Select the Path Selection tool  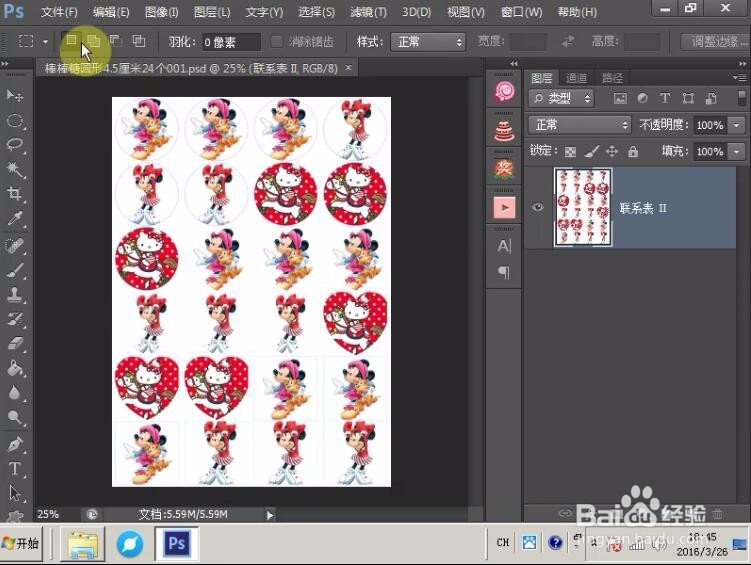click(15, 493)
